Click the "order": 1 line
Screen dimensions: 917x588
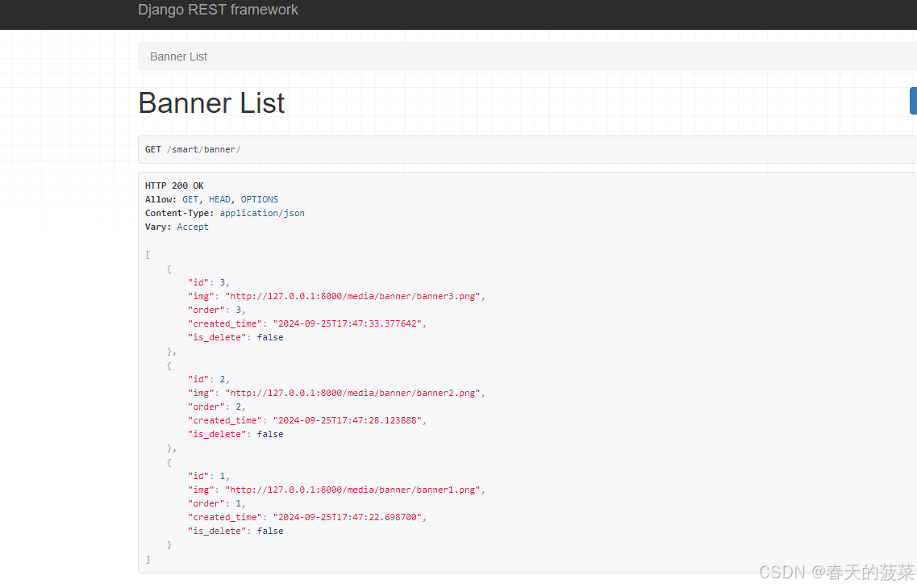point(216,504)
